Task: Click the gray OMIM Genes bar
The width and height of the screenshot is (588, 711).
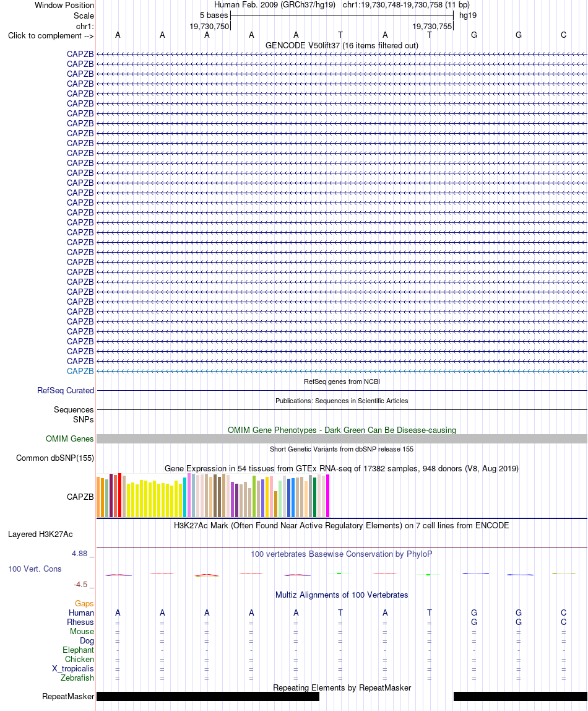Action: click(342, 439)
